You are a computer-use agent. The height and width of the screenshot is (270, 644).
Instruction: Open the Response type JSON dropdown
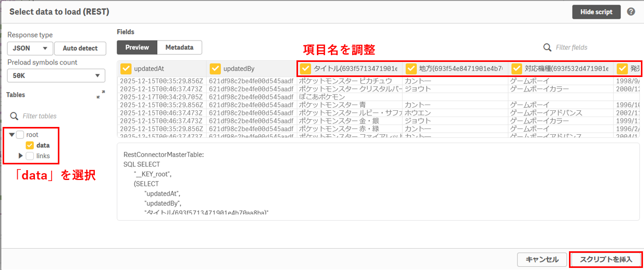pyautogui.click(x=30, y=48)
